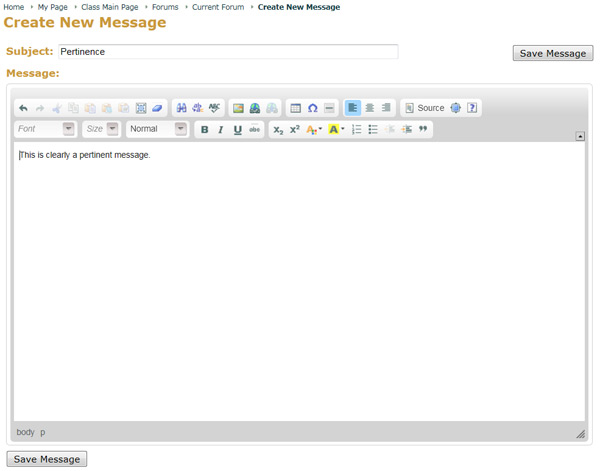Open the text color picker
Image resolution: width=600 pixels, height=471 pixels.
(314, 130)
